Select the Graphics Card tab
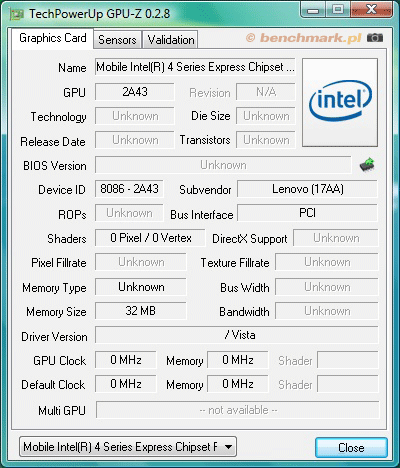Screen dimensions: 400x468 [x=53, y=38]
